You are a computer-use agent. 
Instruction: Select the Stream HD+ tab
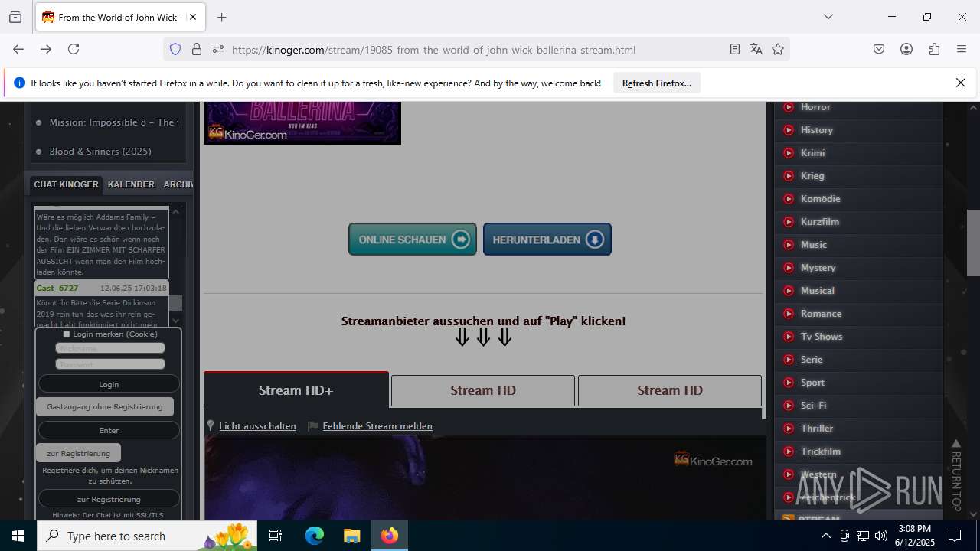tap(296, 390)
